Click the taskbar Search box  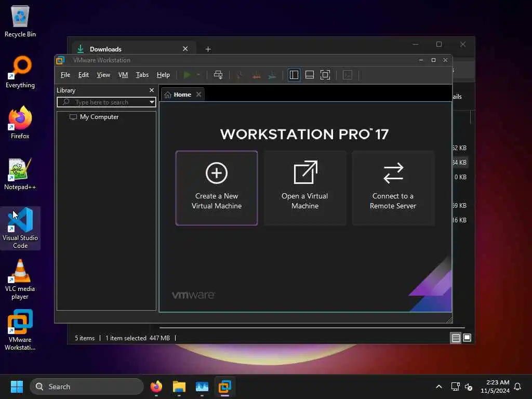click(x=87, y=387)
